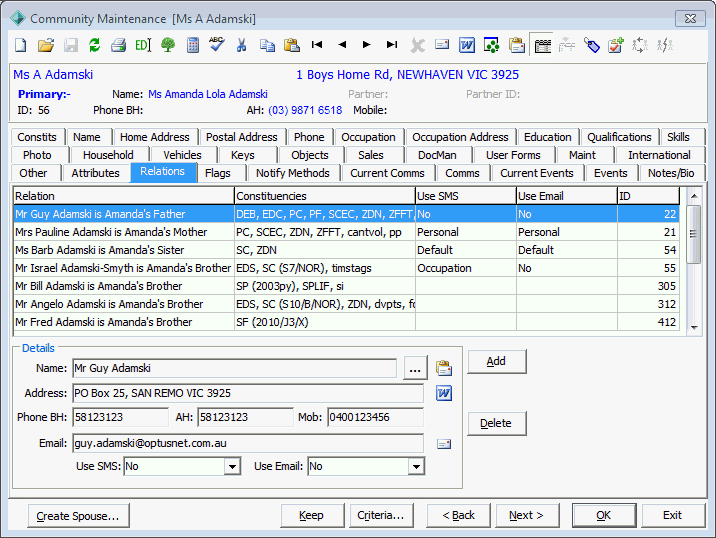Open the green tree icon
This screenshot has height=538, width=716.
pos(168,45)
